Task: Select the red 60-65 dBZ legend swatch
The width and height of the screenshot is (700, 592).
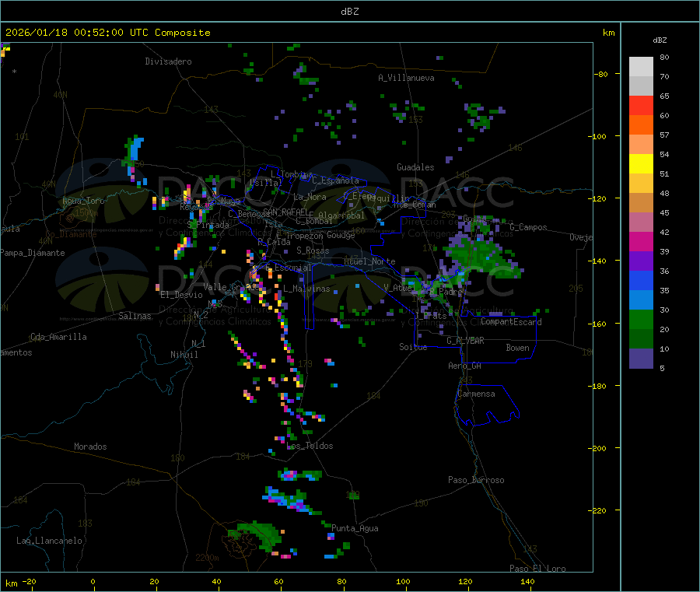Action: point(641,105)
